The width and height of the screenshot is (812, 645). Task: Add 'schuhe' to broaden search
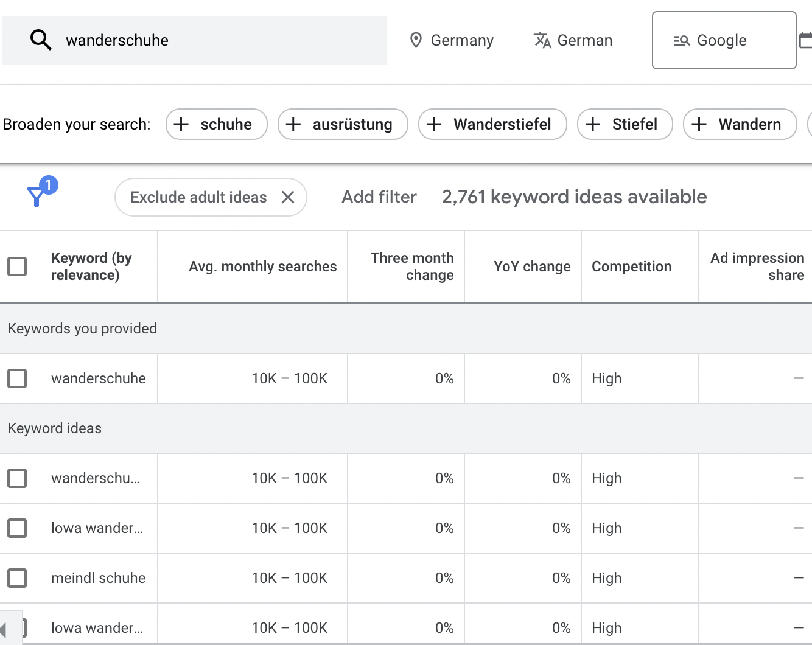click(217, 124)
